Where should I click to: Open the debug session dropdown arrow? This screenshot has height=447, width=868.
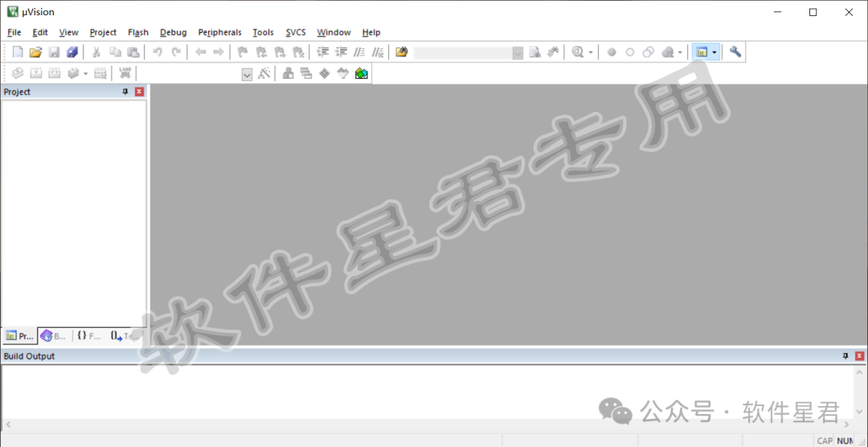(591, 52)
